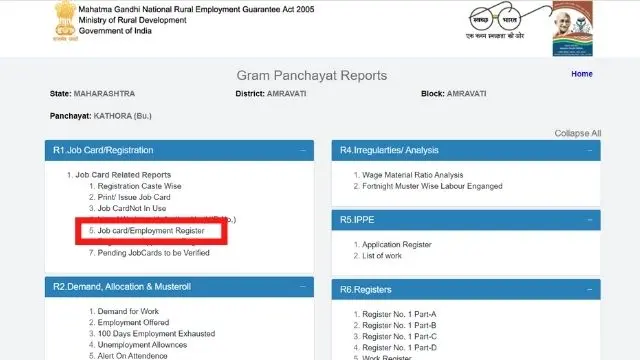Viewport: 640px width, 360px height.
Task: Open Register No. 1 Part-C
Action: (399, 336)
